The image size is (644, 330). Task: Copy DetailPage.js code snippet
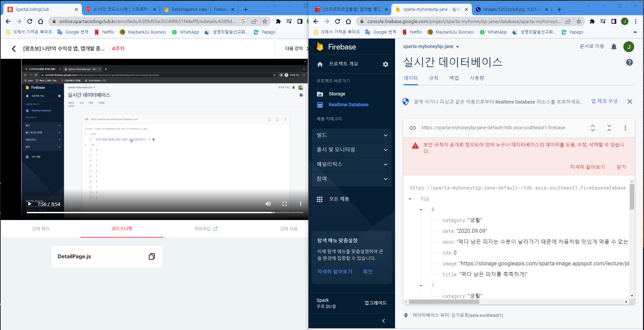[x=152, y=257]
